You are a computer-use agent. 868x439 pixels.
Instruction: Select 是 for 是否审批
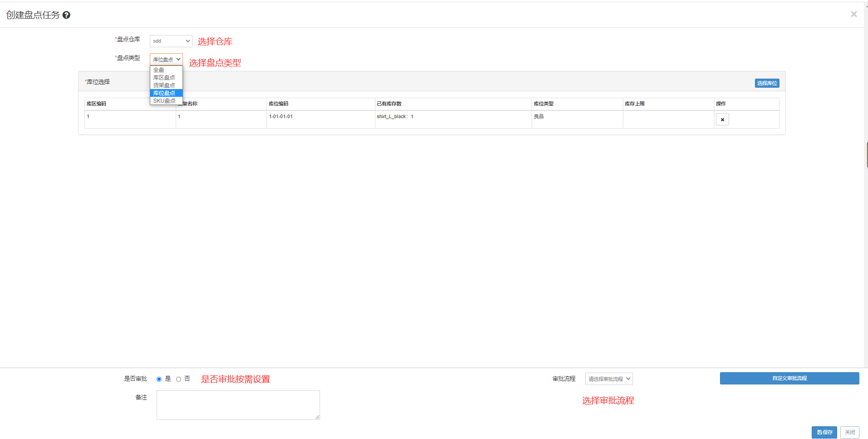point(159,379)
